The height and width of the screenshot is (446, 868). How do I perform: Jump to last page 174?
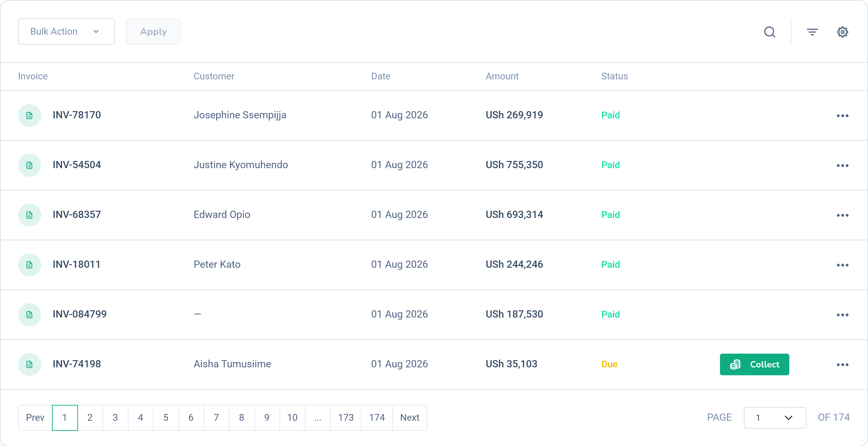pyautogui.click(x=377, y=418)
